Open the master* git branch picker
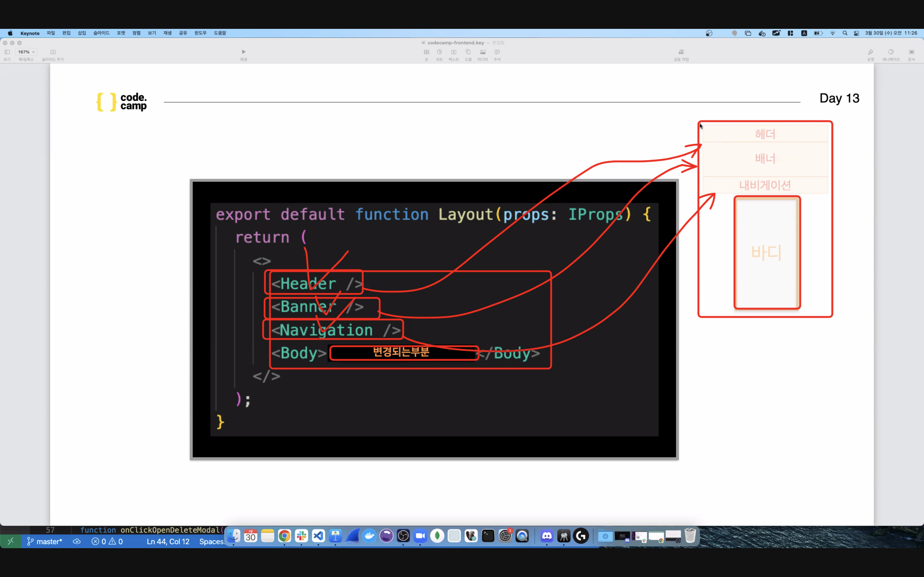This screenshot has width=924, height=577. 45,541
